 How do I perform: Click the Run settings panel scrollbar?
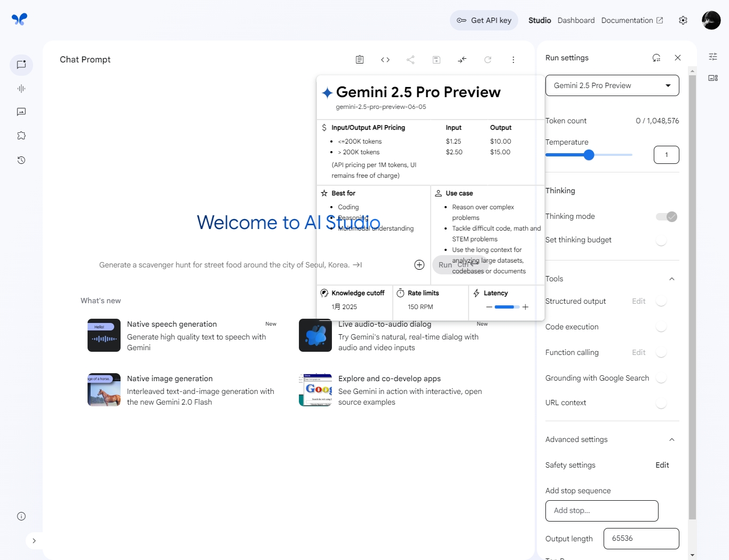pos(692,297)
